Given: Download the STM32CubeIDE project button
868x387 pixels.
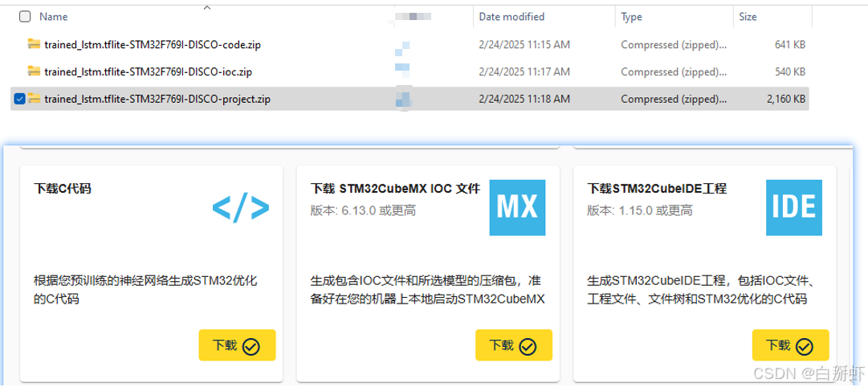Looking at the screenshot, I should 790,345.
